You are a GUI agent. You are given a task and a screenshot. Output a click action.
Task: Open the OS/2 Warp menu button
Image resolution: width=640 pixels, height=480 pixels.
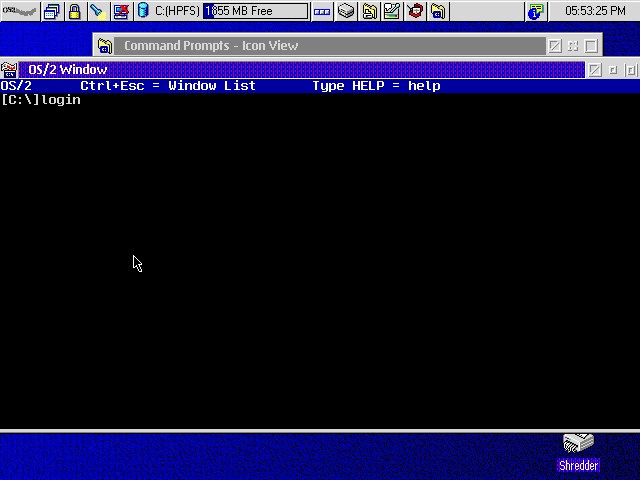click(20, 11)
